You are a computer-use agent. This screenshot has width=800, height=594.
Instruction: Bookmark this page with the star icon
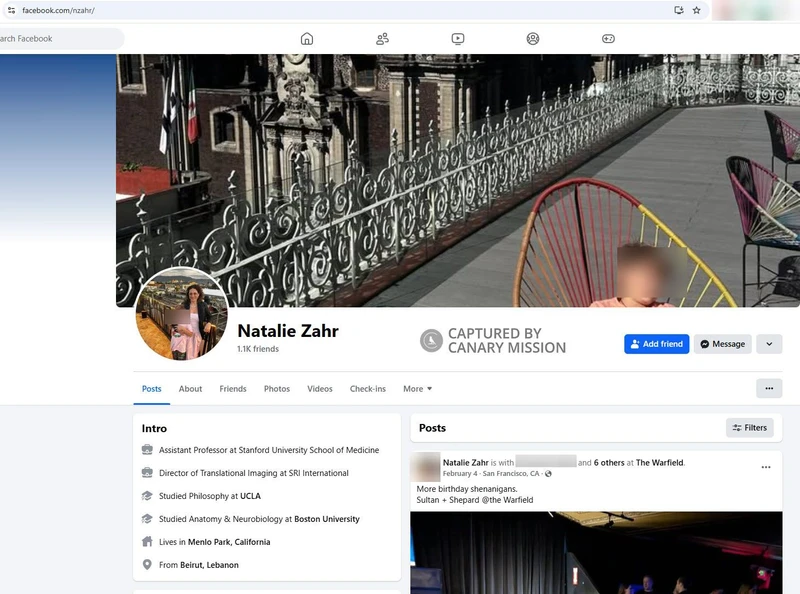[x=696, y=10]
